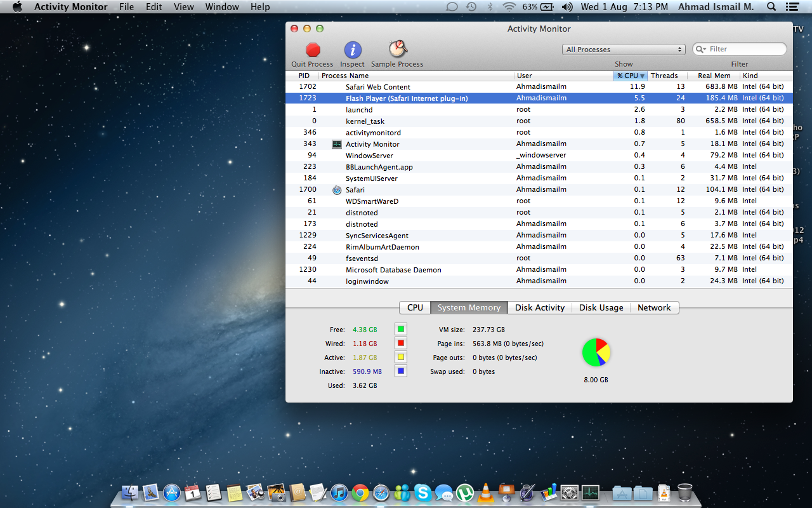The height and width of the screenshot is (508, 812).
Task: Sort by the Kind column header
Action: tap(766, 76)
